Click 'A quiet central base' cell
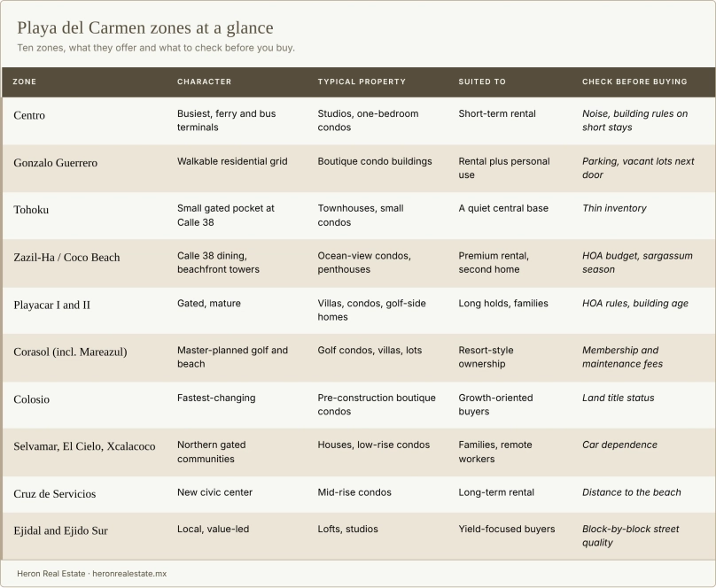 pyautogui.click(x=503, y=208)
